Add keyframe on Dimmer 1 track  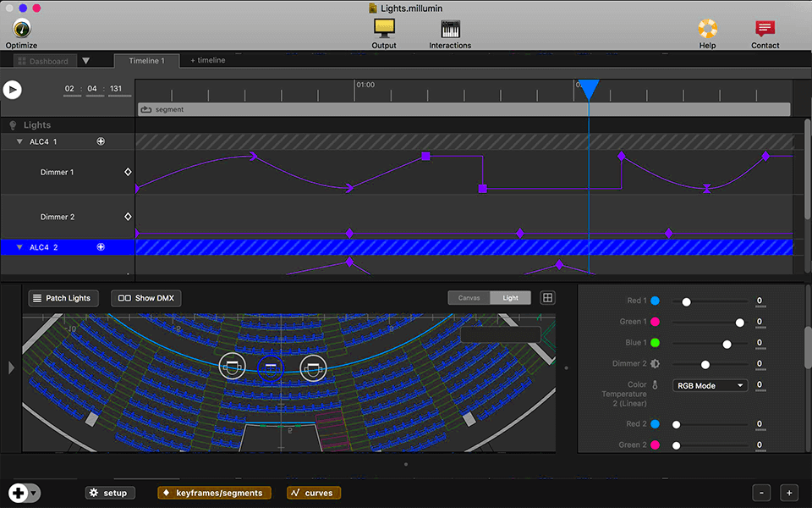(x=128, y=172)
